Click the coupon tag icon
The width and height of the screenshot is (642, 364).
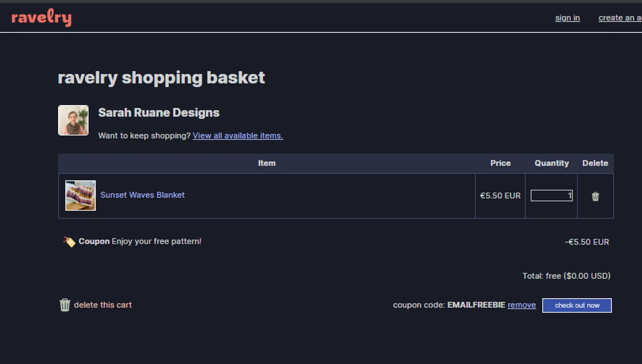69,242
